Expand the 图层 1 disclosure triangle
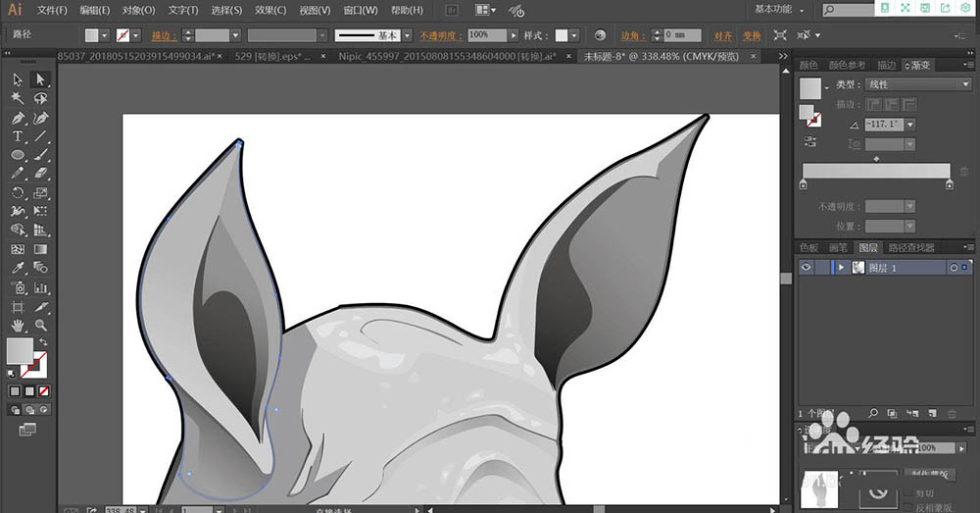The height and width of the screenshot is (513, 980). [841, 268]
